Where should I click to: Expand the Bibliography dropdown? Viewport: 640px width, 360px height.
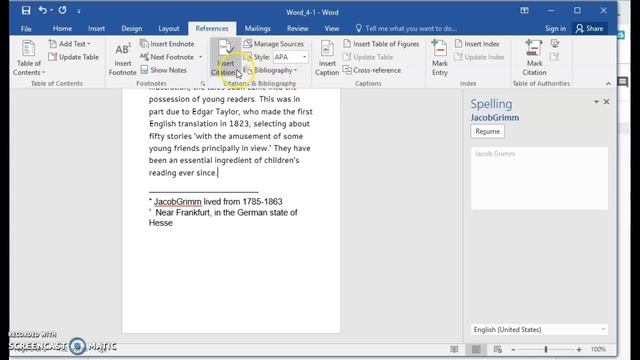[270, 70]
